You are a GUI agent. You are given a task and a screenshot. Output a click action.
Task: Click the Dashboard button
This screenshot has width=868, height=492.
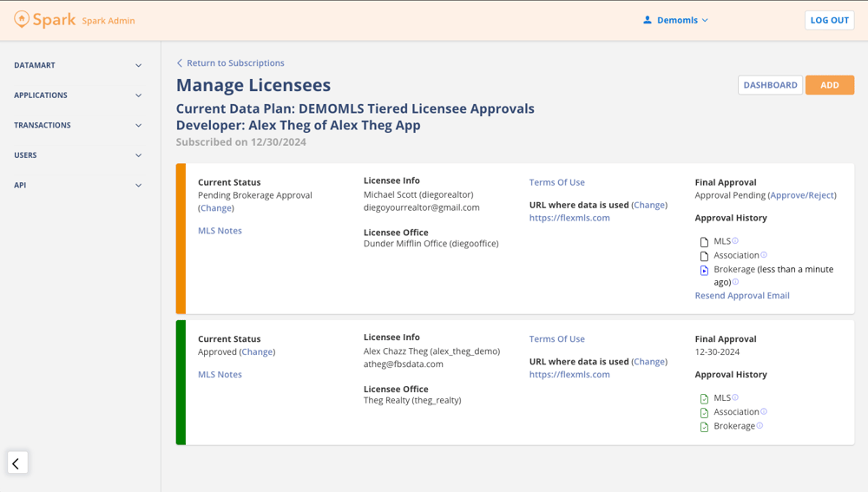click(770, 85)
